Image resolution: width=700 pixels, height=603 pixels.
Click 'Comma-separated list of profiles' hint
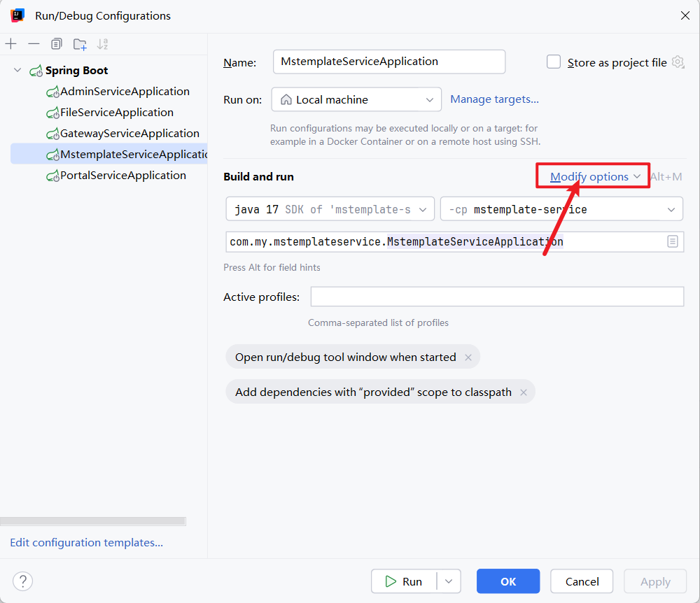click(x=378, y=322)
